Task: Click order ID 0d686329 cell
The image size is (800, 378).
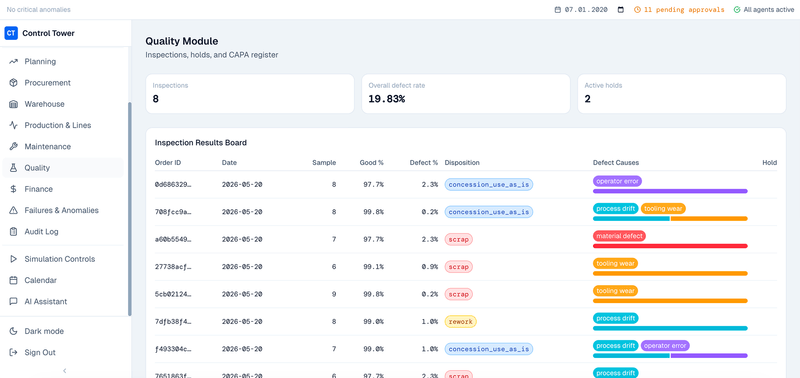Action: (172, 185)
